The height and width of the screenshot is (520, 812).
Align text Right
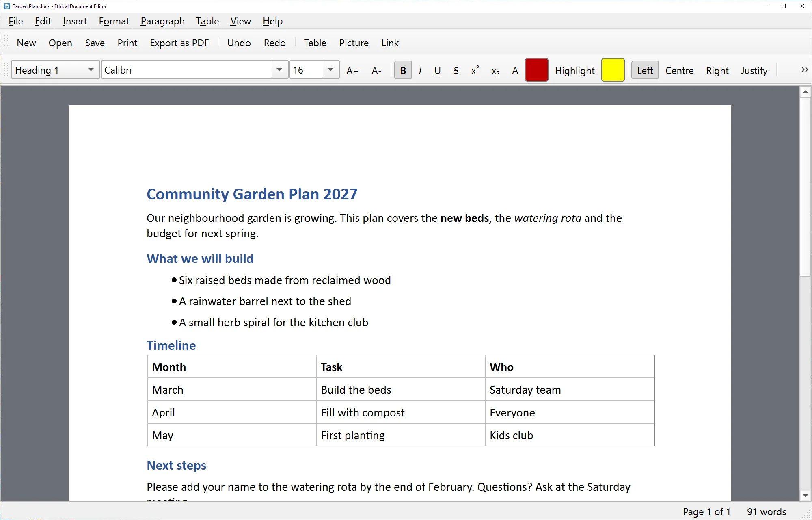coord(717,71)
